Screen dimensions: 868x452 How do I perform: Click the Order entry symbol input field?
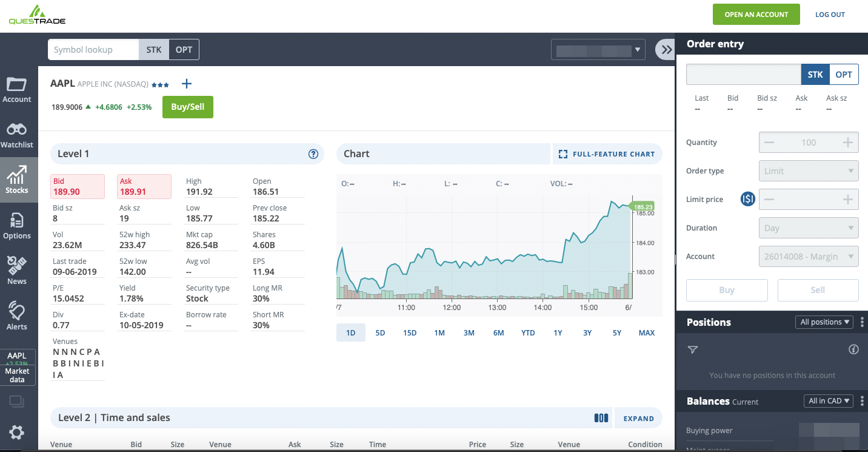point(744,75)
